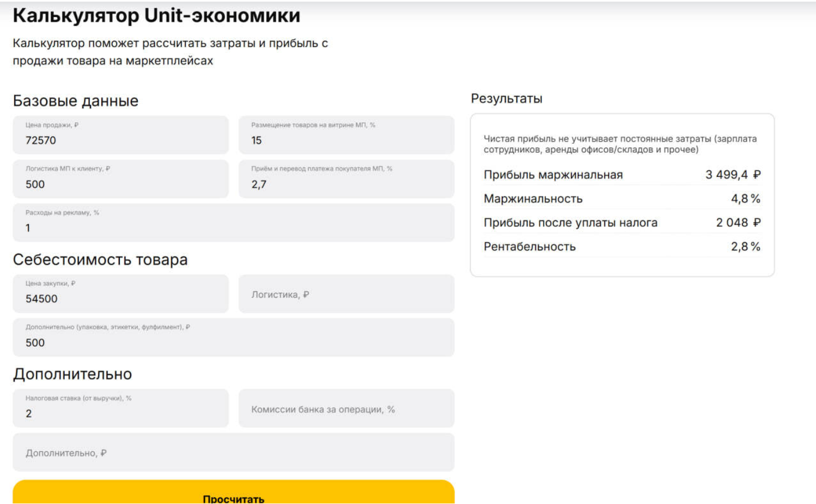The height and width of the screenshot is (504, 816).
Task: Click the Маржинальность label
Action: [x=533, y=199]
